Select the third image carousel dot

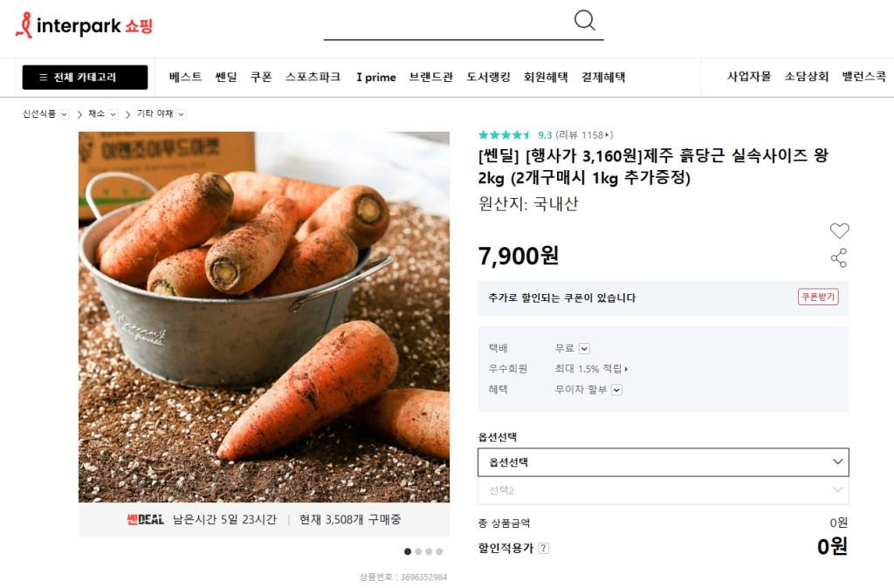coord(429,551)
